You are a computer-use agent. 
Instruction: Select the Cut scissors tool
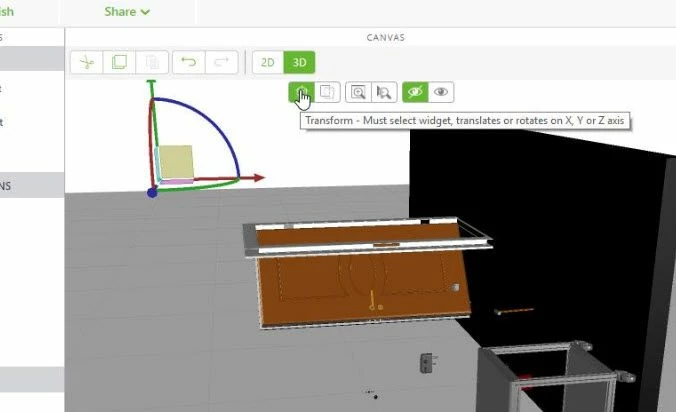pos(87,62)
